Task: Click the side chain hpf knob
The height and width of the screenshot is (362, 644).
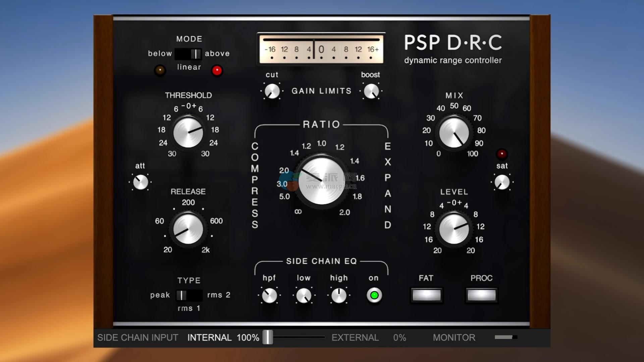Action: [x=269, y=296]
